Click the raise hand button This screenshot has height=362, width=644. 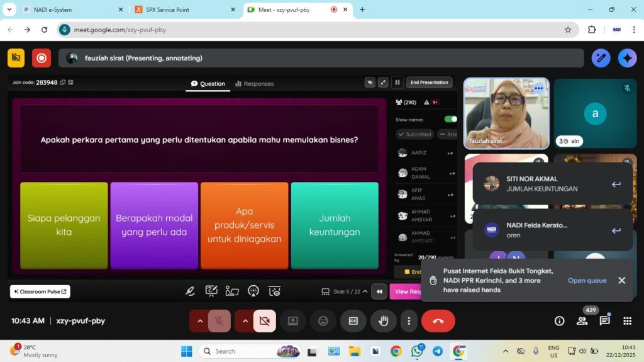pos(383,321)
